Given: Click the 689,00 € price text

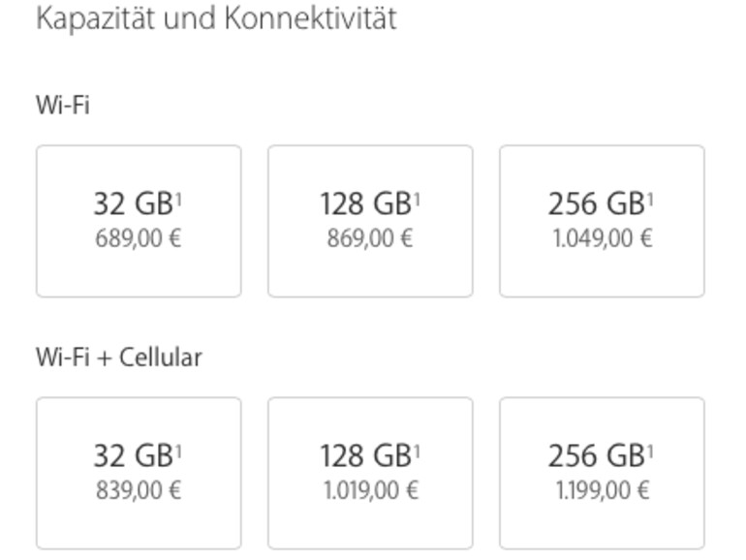Looking at the screenshot, I should point(138,239).
